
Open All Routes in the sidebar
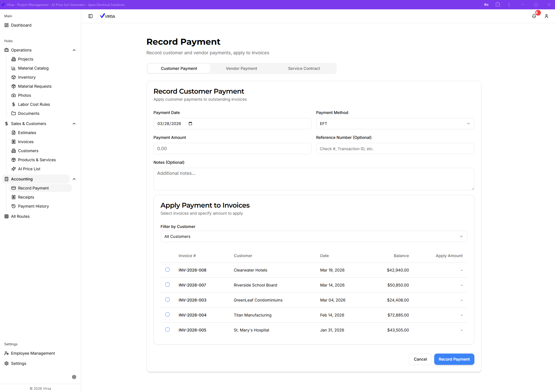(20, 216)
